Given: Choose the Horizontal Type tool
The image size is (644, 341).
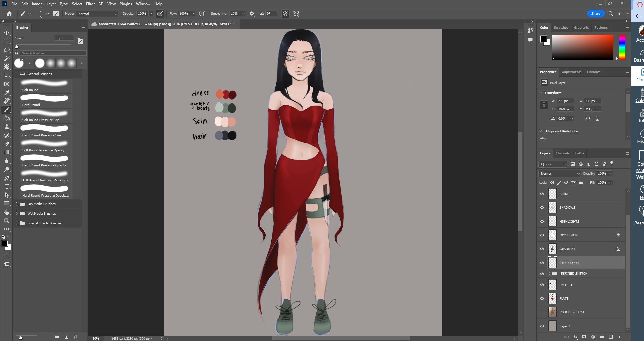Looking at the screenshot, I should pos(7,186).
